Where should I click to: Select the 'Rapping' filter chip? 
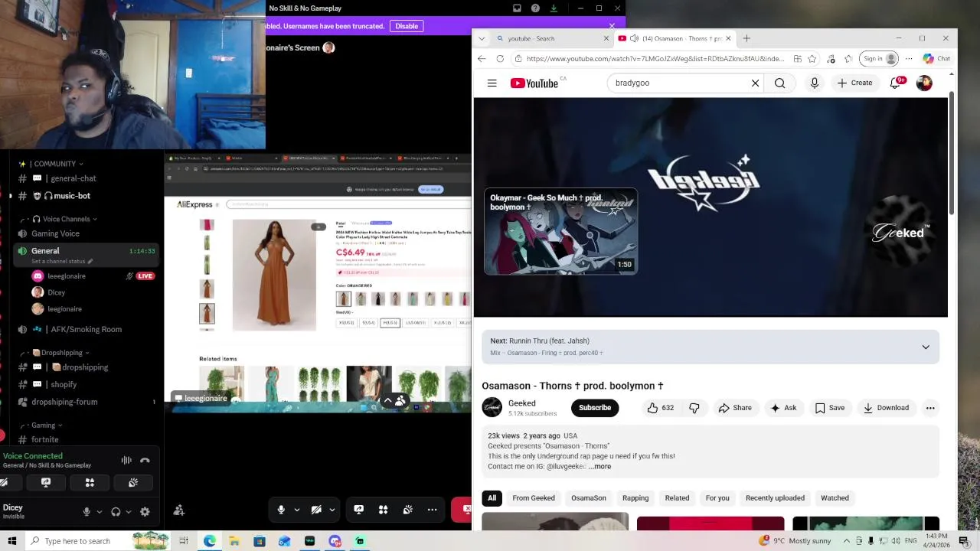coord(635,498)
